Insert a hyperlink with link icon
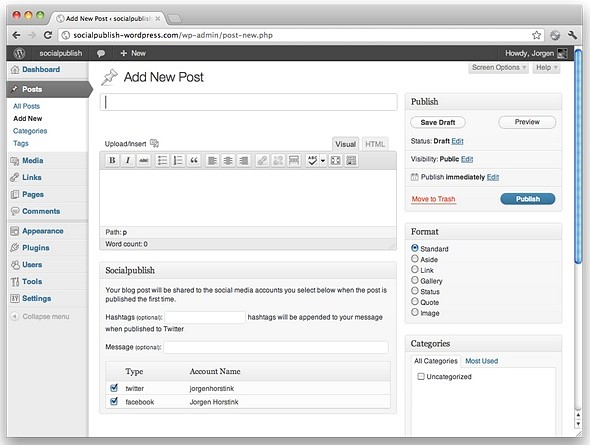The height and width of the screenshot is (445, 590). (x=262, y=161)
